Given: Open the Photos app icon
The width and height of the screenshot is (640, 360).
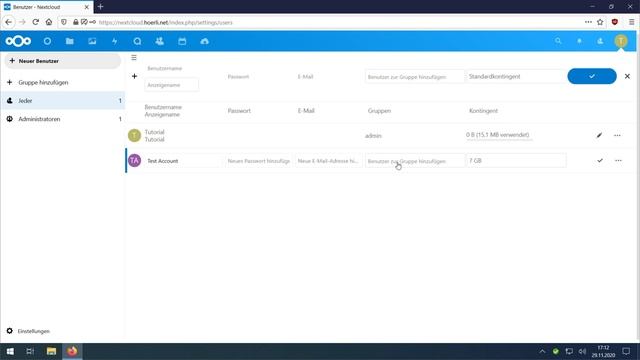Looking at the screenshot, I should tap(92, 41).
